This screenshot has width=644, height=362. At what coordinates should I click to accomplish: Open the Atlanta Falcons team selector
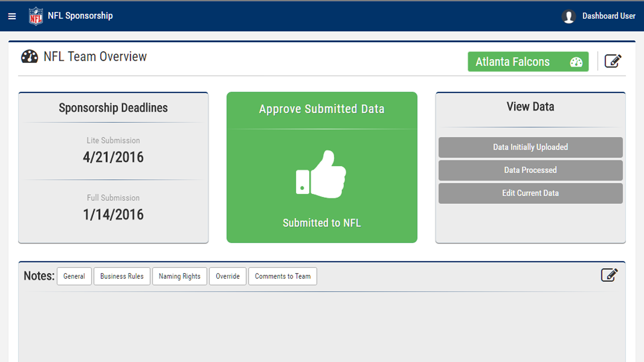[512, 62]
